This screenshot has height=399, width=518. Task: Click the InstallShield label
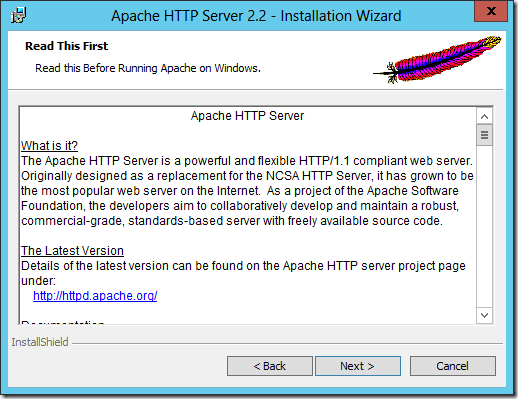pos(40,342)
